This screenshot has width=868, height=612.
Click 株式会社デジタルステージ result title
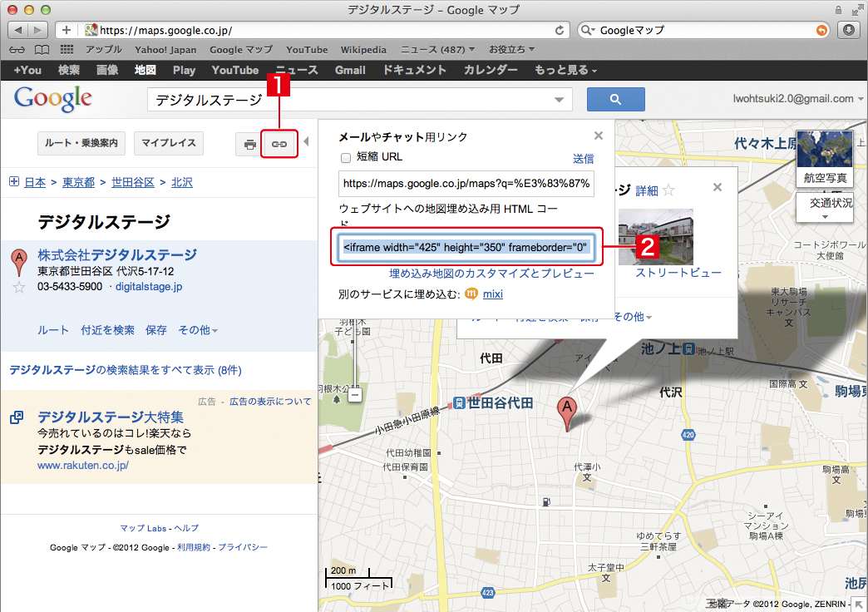(x=117, y=254)
